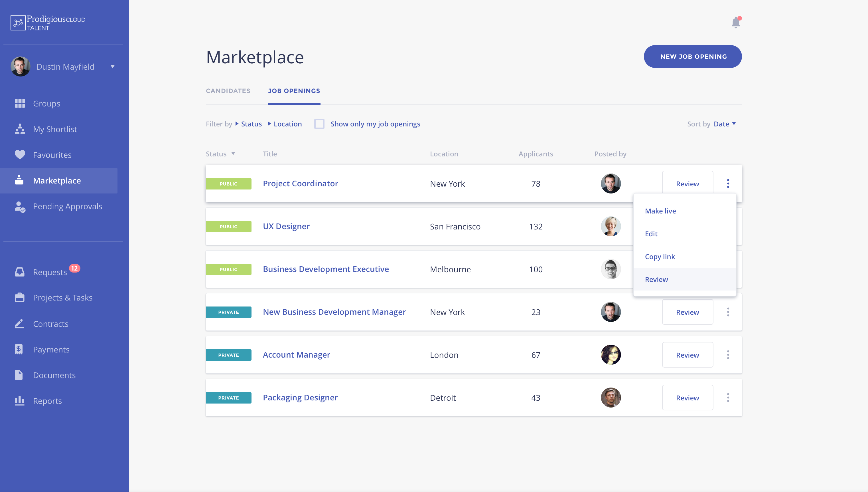Sort by the Status column header arrow
The width and height of the screenshot is (868, 492).
(233, 154)
